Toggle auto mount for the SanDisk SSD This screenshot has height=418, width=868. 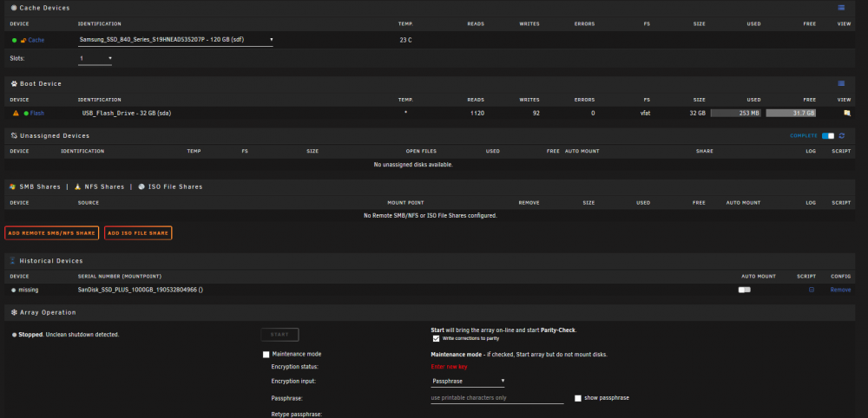(745, 290)
